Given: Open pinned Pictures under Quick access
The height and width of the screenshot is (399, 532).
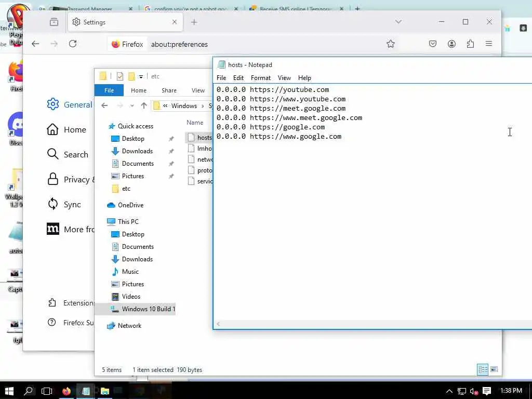Looking at the screenshot, I should click(128, 176).
